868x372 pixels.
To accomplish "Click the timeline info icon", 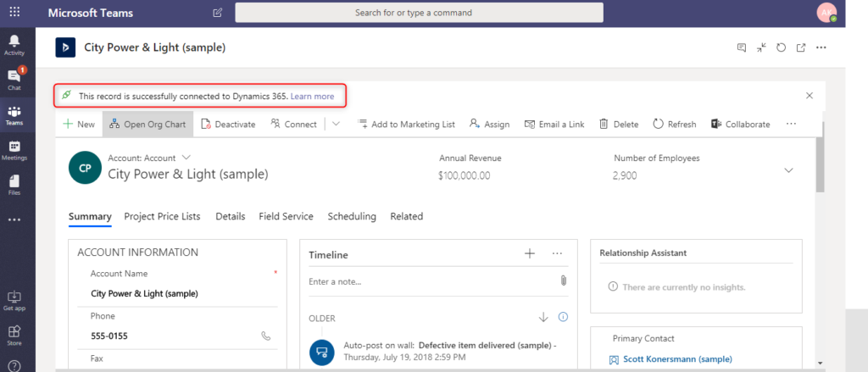I will [x=563, y=317].
